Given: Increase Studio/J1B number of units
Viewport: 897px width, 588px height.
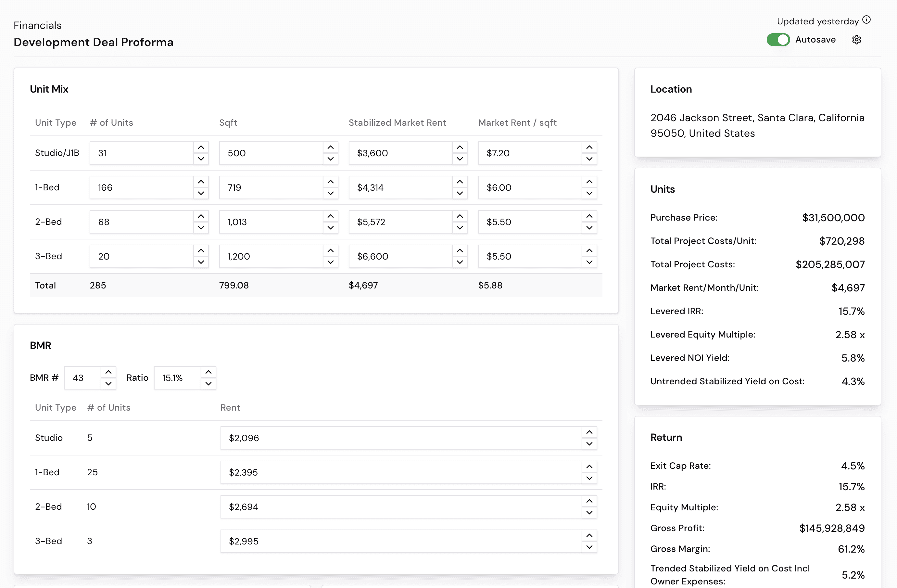Looking at the screenshot, I should coord(201,147).
